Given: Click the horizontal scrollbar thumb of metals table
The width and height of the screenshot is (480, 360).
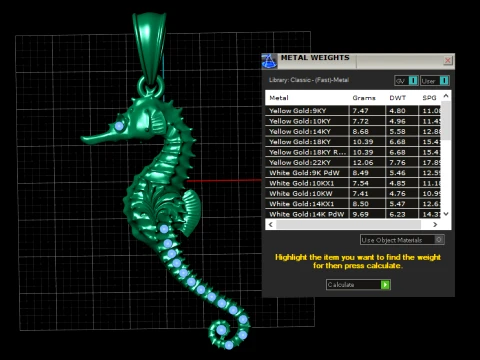Looking at the screenshot, I should 348,225.
